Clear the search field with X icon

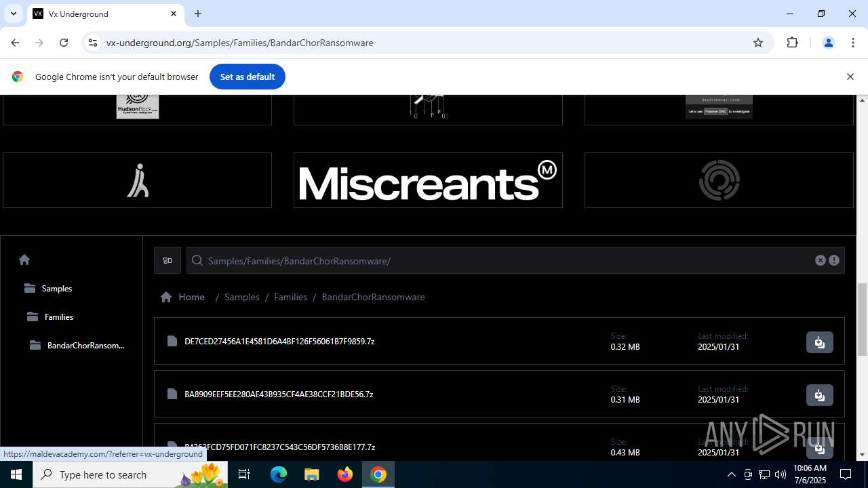coord(821,260)
